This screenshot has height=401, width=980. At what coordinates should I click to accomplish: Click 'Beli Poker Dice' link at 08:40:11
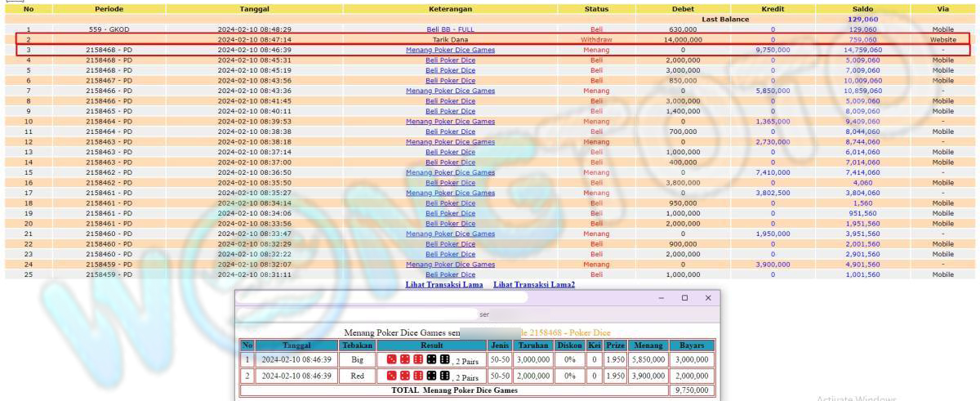[x=450, y=111]
